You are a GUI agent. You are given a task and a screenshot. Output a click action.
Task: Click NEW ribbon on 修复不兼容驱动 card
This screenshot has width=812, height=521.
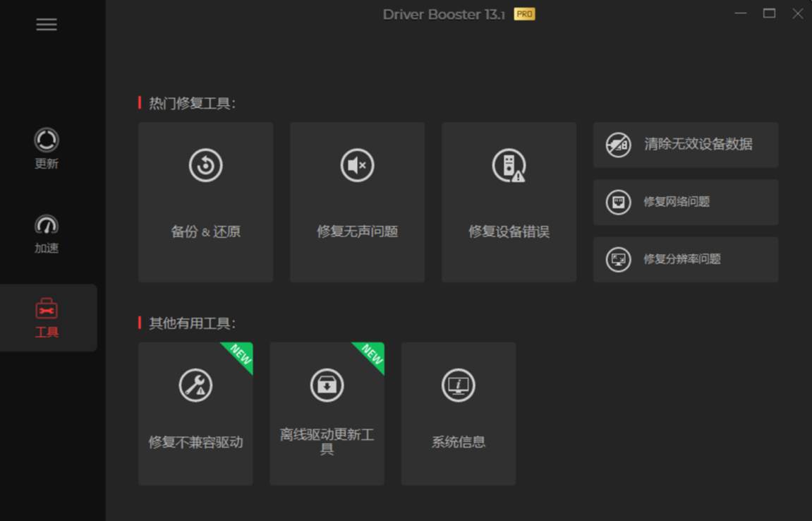(x=240, y=355)
